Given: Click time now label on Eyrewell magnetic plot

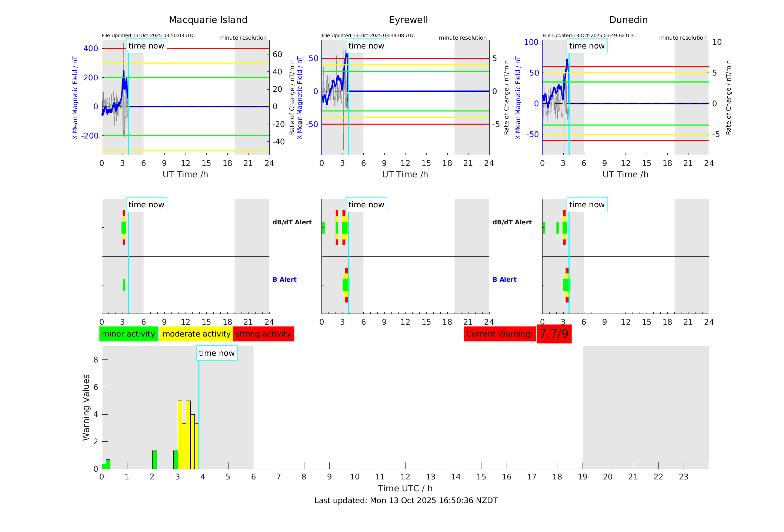Looking at the screenshot, I should tap(366, 46).
